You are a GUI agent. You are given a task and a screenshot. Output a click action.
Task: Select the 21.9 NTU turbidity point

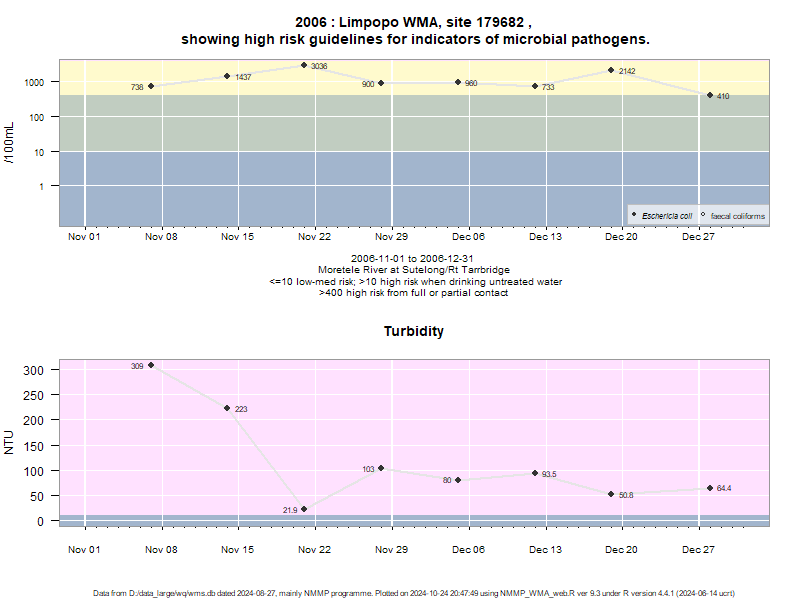(x=304, y=509)
